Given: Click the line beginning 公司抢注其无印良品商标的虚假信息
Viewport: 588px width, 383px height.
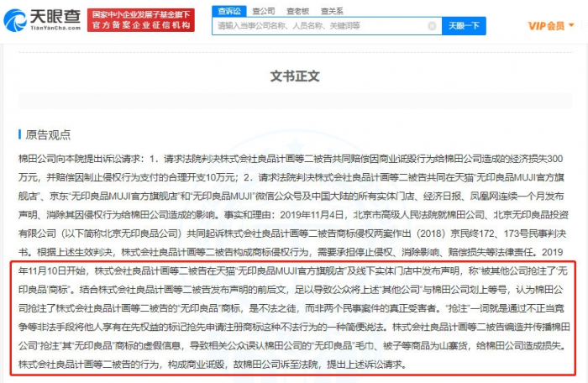Looking at the screenshot, I should pos(292,345).
